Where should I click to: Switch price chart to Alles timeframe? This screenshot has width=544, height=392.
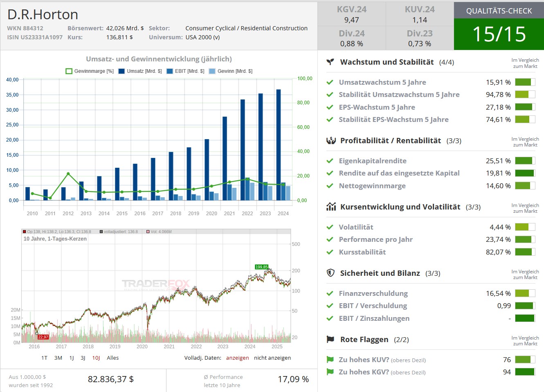click(x=113, y=358)
